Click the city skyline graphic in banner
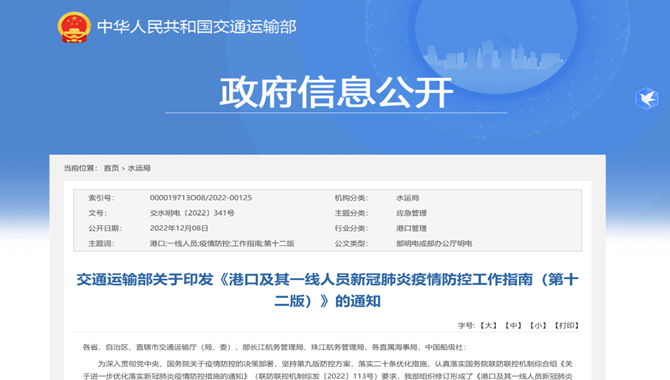Viewport: 670px width, 380px height. coord(495,54)
